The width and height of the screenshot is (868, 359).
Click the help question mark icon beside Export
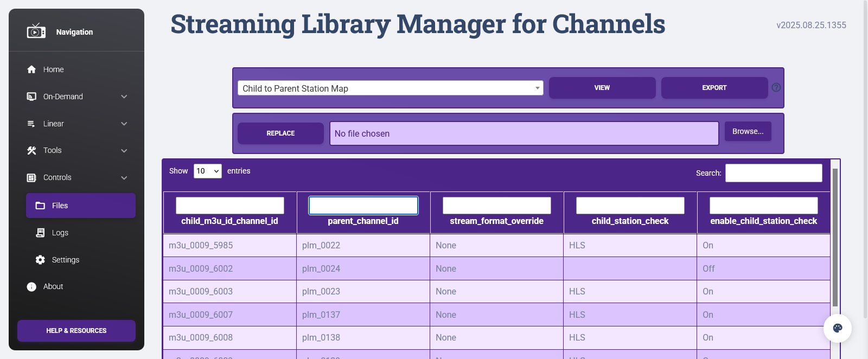coord(776,87)
